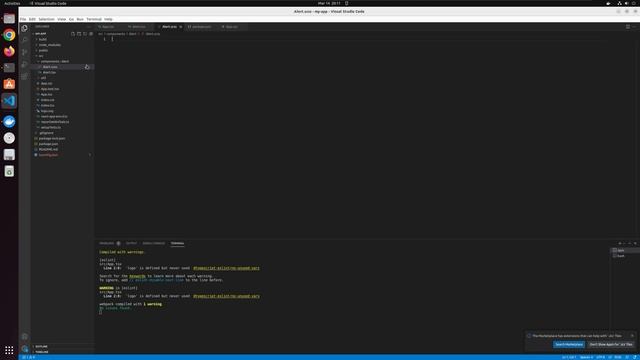Switch to the Debug Console tab

click(153, 243)
